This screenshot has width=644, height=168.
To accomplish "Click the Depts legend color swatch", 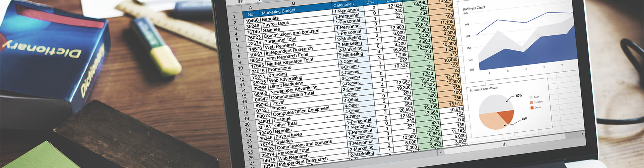I will point(532,108).
